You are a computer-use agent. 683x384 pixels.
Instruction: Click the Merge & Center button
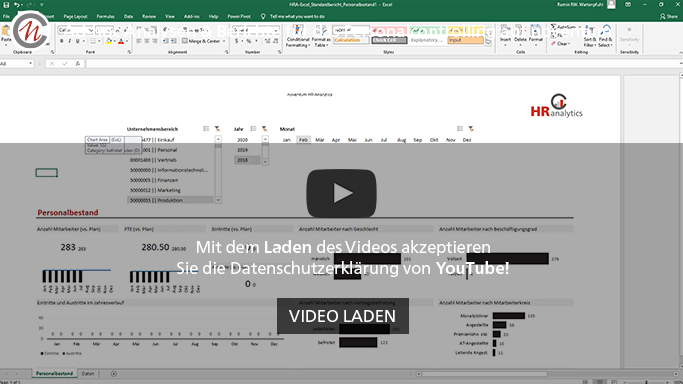[203, 41]
